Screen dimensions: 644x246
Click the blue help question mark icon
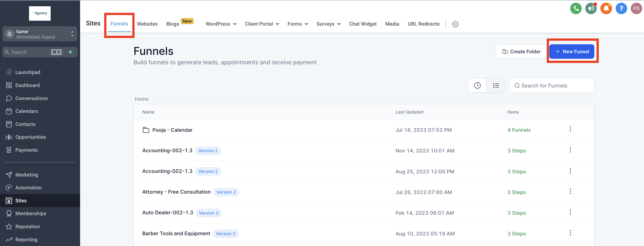621,9
